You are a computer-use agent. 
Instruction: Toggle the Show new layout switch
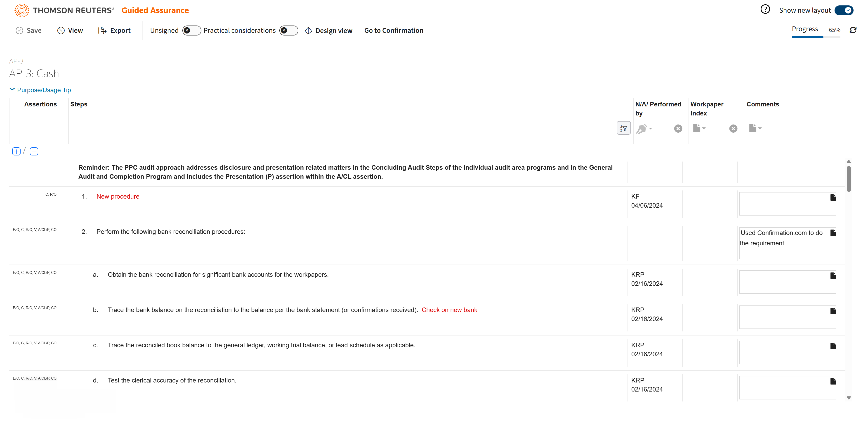pyautogui.click(x=844, y=10)
